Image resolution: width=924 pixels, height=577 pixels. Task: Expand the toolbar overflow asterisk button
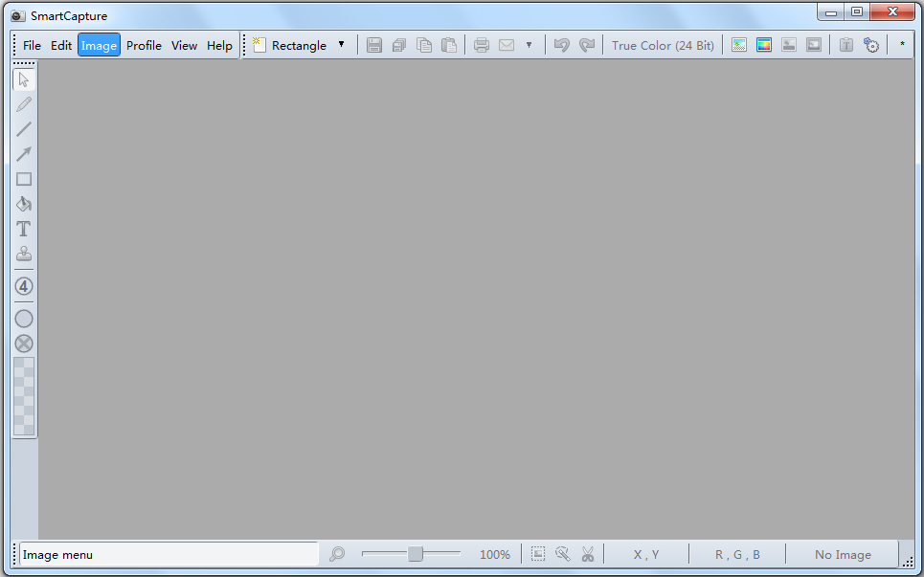[902, 45]
